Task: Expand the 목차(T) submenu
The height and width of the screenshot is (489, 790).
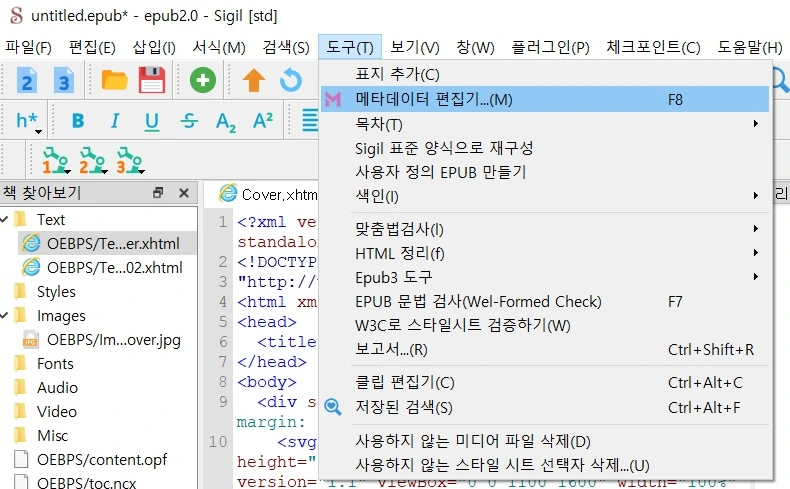Action: click(545, 124)
